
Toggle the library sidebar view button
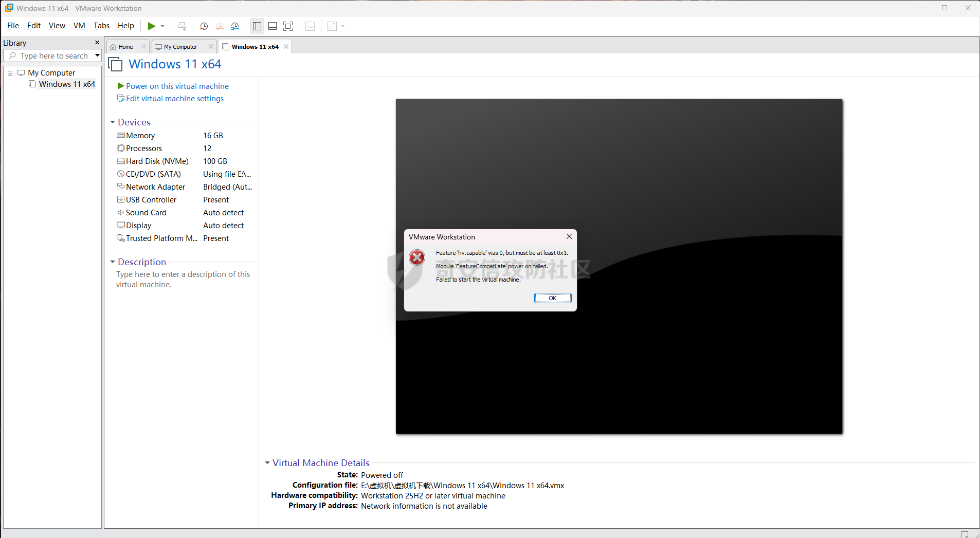point(257,26)
